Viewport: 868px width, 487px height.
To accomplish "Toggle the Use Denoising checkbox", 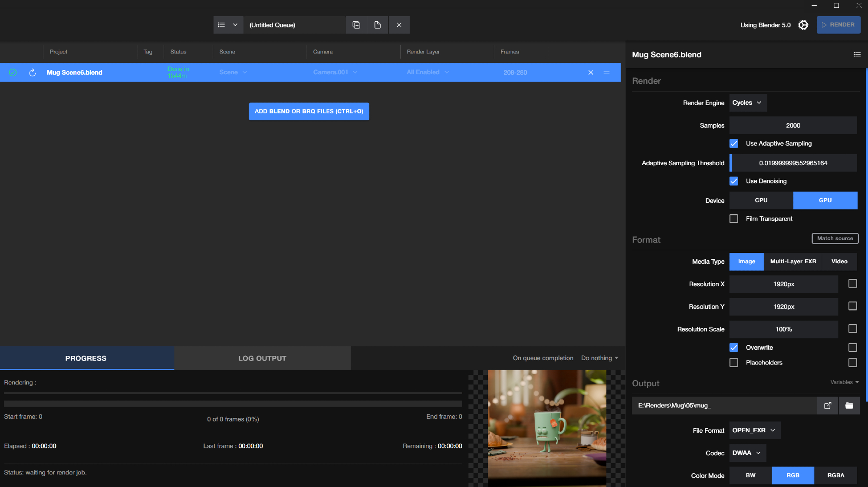I will [734, 181].
